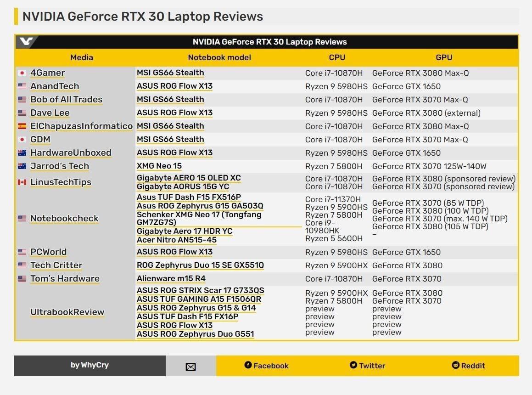Open the Tom's Hardware media link
Image resolution: width=532 pixels, height=395 pixels.
pos(65,278)
